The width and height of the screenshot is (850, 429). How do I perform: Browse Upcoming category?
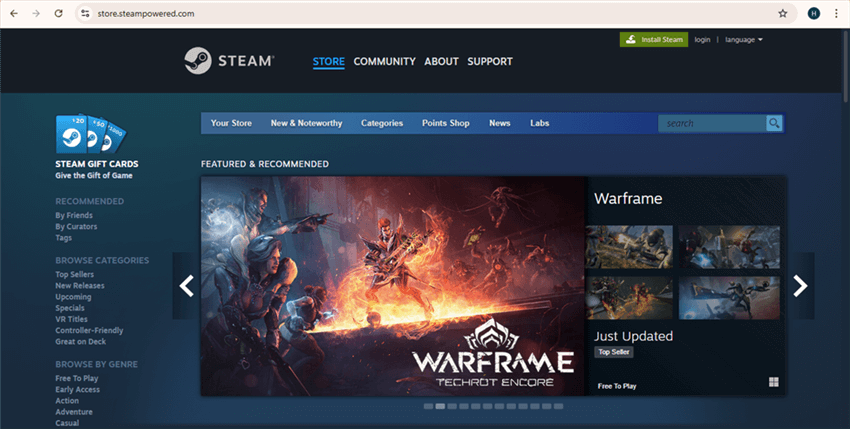pyautogui.click(x=73, y=297)
